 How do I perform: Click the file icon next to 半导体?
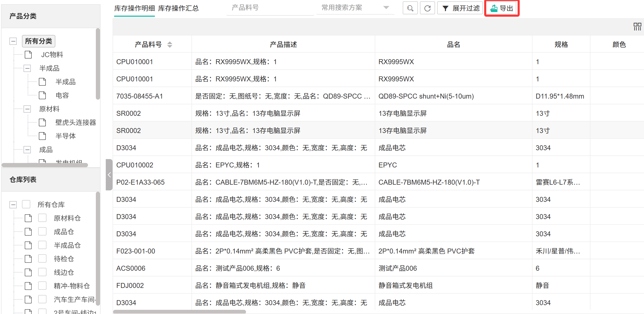(42, 136)
